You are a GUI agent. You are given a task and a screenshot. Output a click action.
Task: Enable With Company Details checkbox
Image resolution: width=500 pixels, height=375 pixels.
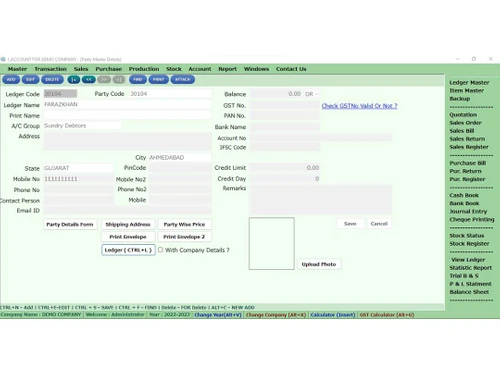tap(160, 250)
